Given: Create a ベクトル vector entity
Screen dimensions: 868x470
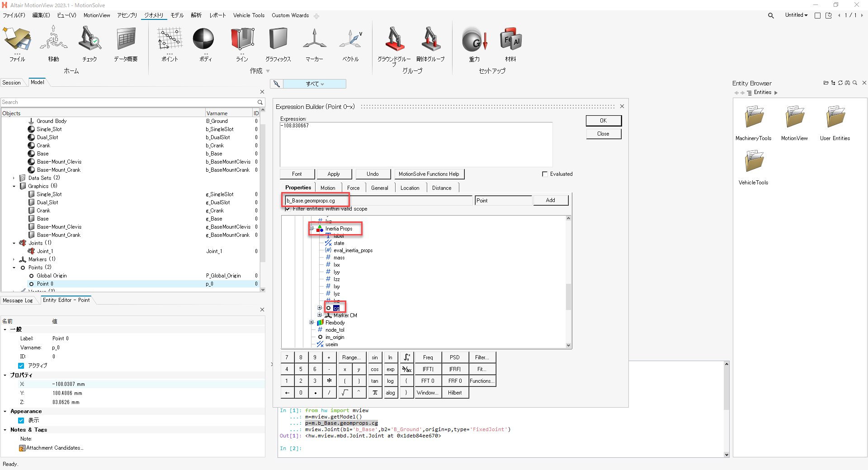Looking at the screenshot, I should (350, 43).
